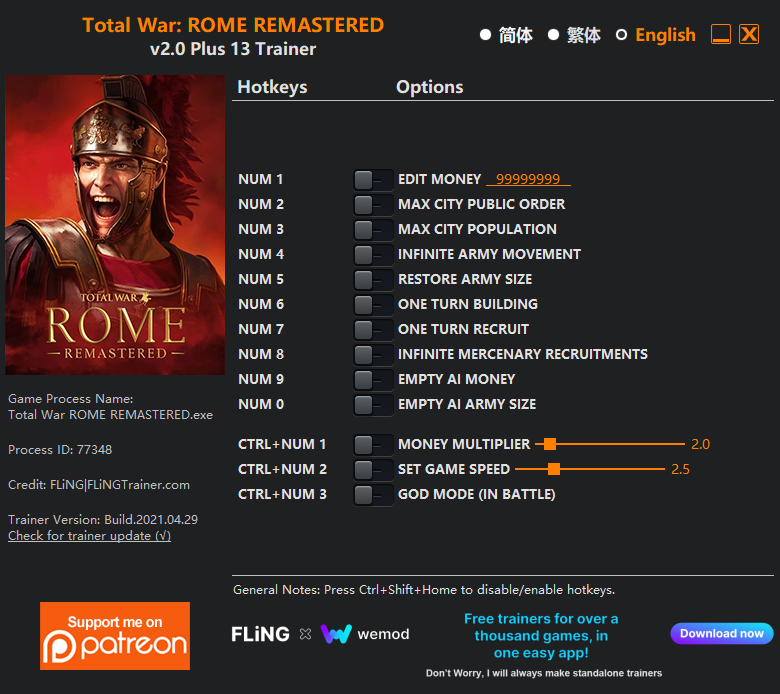Enable Max City Public Order

373,204
